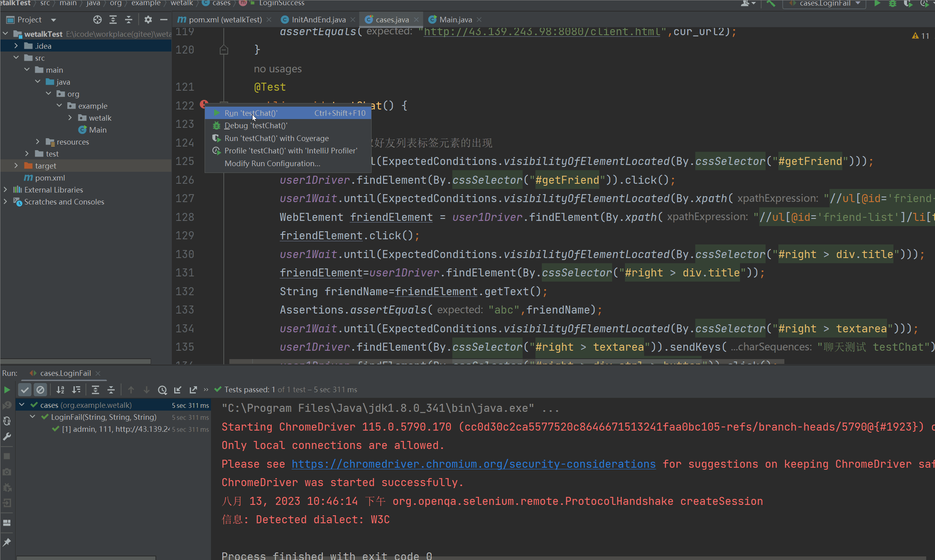The height and width of the screenshot is (560, 935).
Task: Collapse the src folder in tree
Action: (x=16, y=58)
